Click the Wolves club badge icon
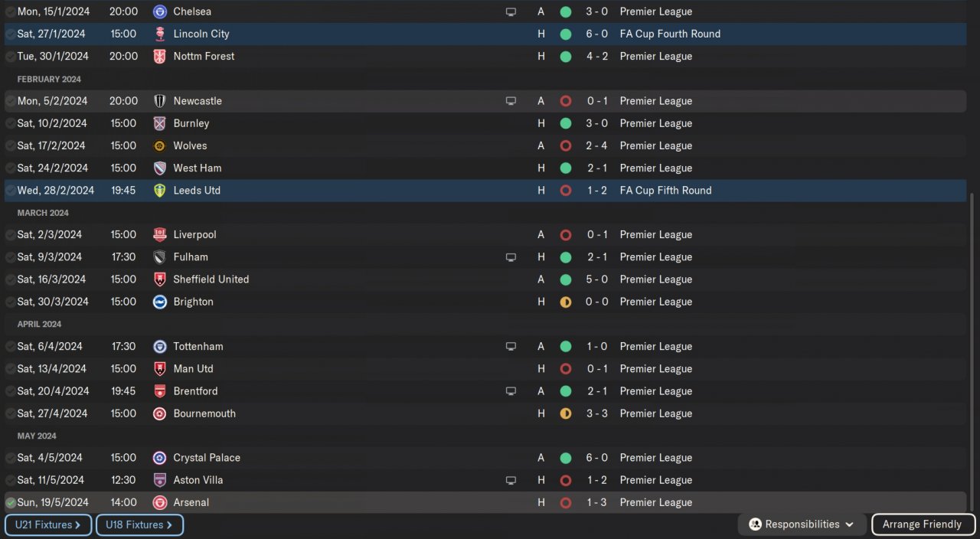 pos(159,145)
